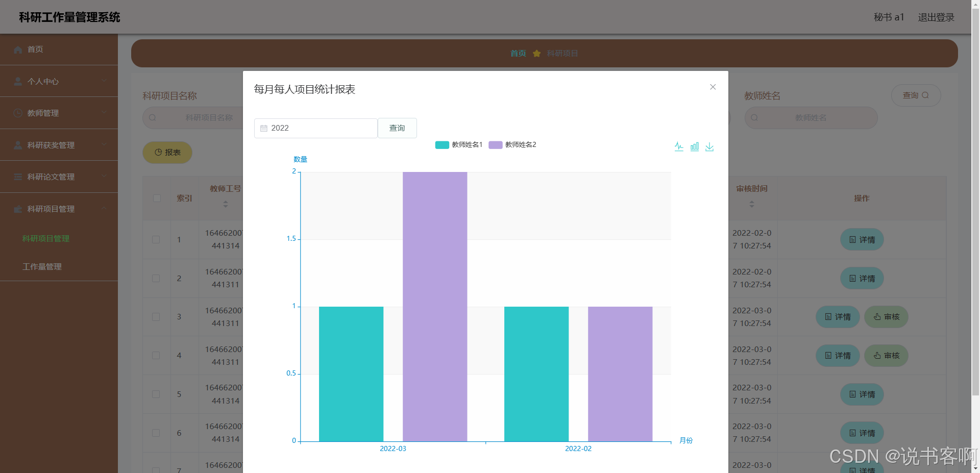The width and height of the screenshot is (980, 473).
Task: Click the star icon in the breadcrumb
Action: (536, 54)
